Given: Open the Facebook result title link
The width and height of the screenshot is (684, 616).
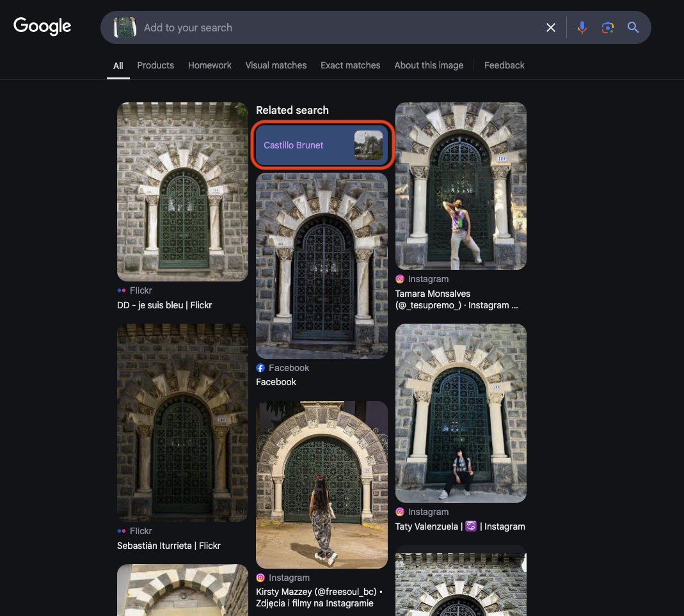Looking at the screenshot, I should pyautogui.click(x=276, y=382).
